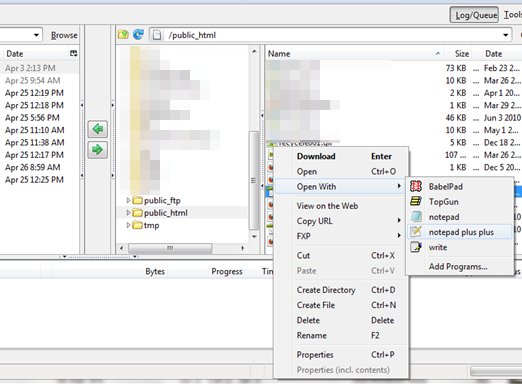Click Add Programs... in the submenu
The image size is (522, 384).
tap(459, 266)
